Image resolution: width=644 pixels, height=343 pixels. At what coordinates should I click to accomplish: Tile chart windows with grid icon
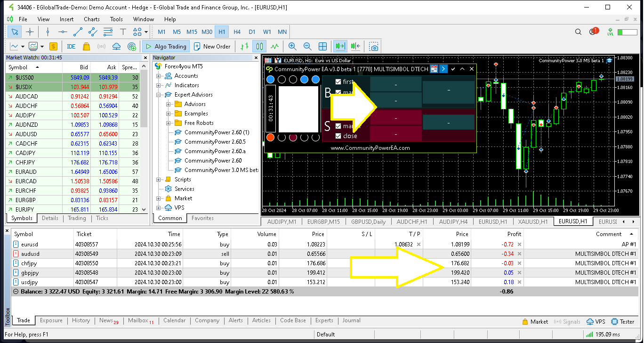click(x=323, y=47)
